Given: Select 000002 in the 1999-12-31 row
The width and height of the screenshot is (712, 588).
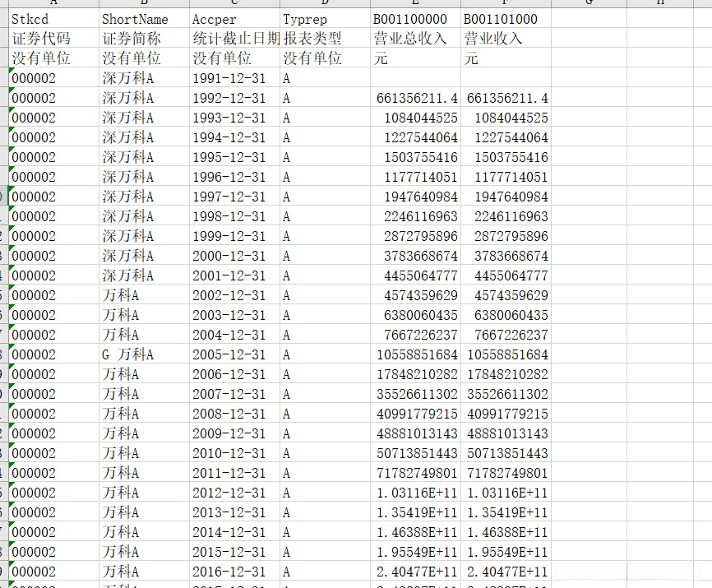Looking at the screenshot, I should coord(54,236).
